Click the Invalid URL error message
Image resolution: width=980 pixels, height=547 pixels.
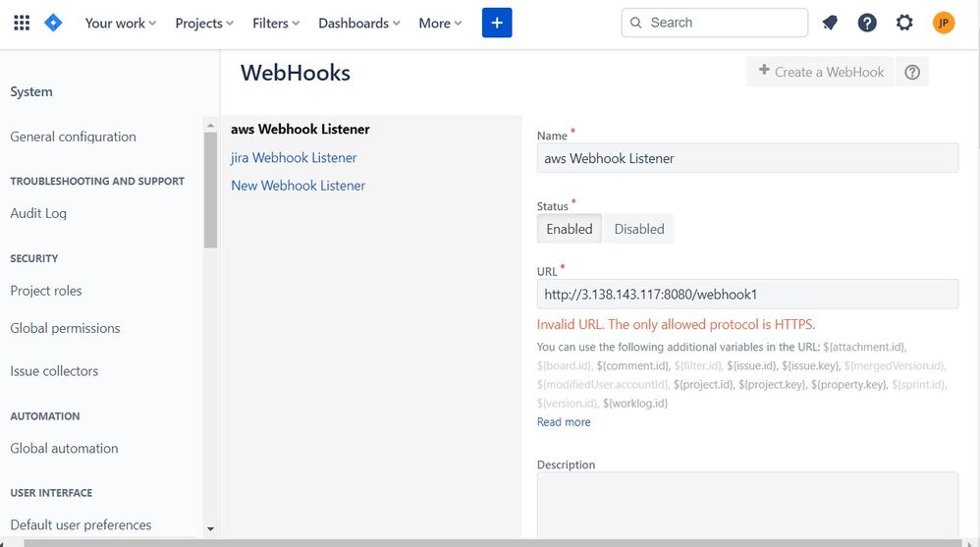pos(676,324)
